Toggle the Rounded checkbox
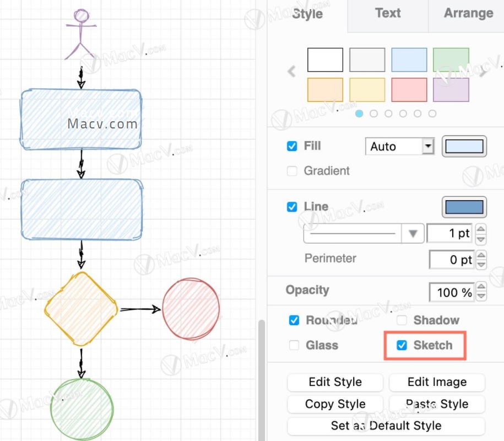The width and height of the screenshot is (504, 441). pos(294,320)
